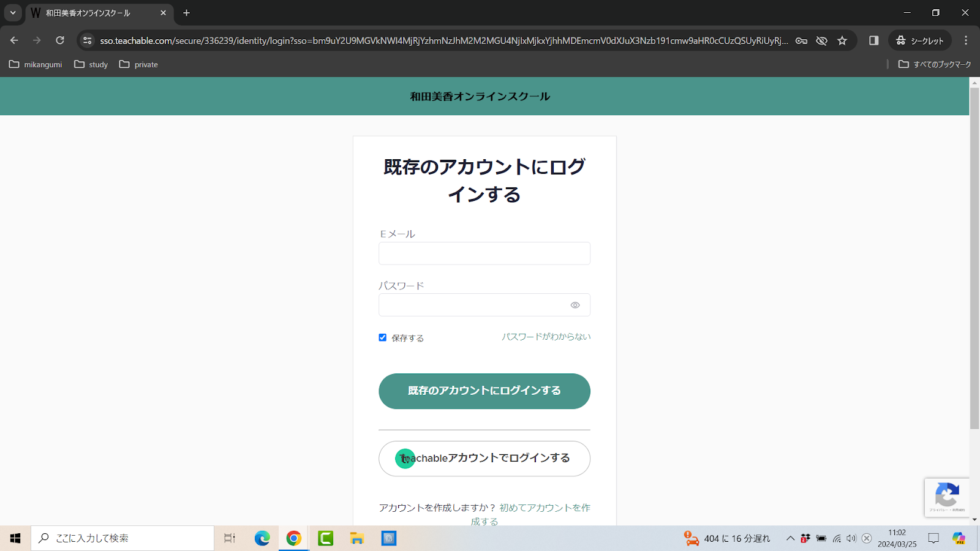Click the page vertical scrollbar

pos(974,257)
